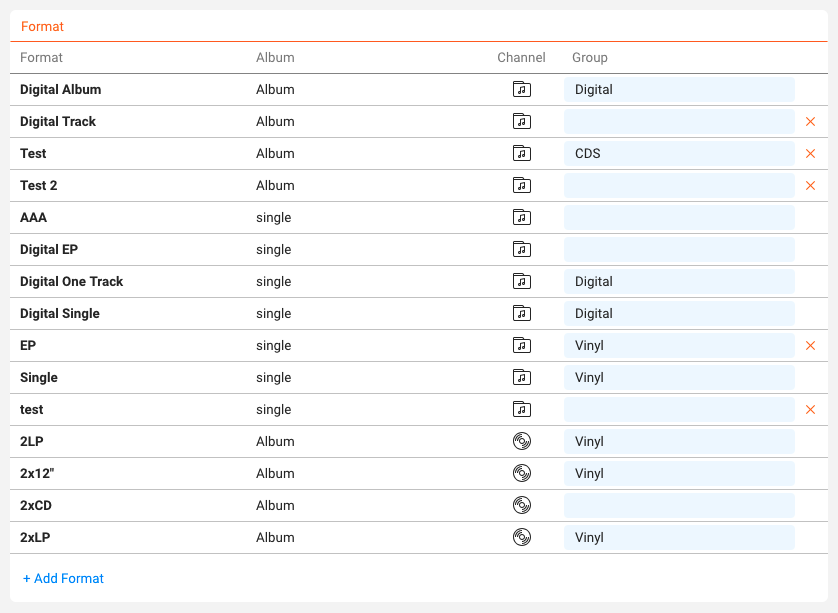Click the channel icon for Digital One Track
The image size is (838, 613).
(x=522, y=282)
